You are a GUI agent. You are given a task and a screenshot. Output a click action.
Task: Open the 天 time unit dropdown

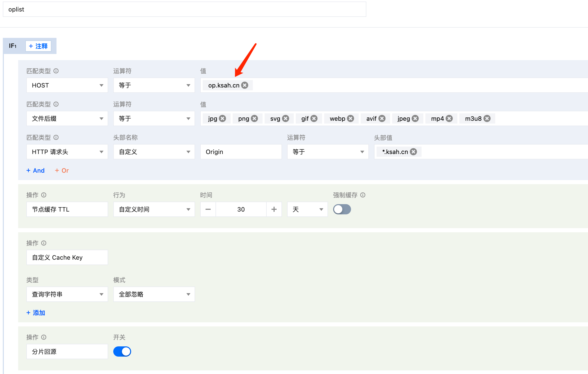[307, 209]
